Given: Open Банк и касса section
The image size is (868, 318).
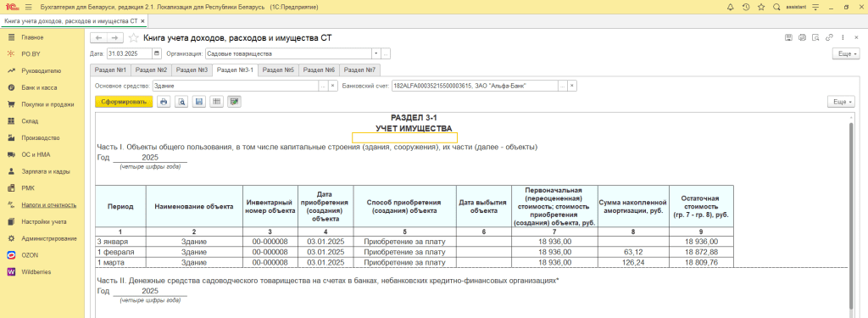Looking at the screenshot, I should coord(39,87).
